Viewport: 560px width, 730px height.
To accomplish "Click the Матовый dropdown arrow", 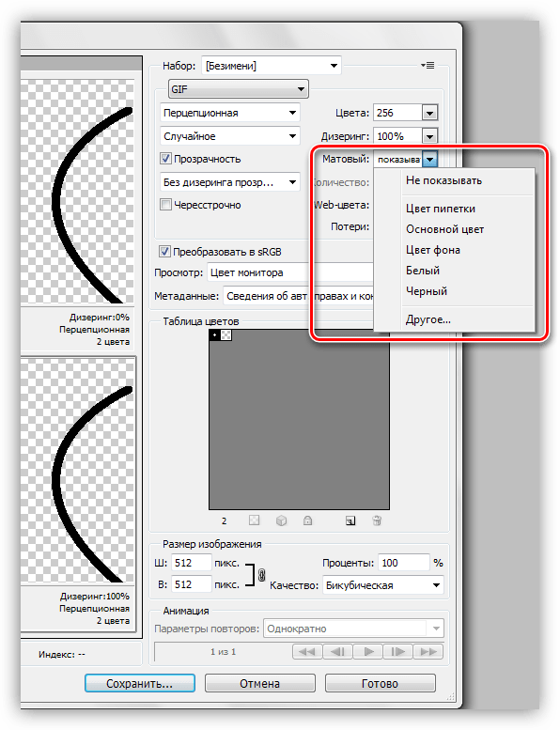I will pyautogui.click(x=429, y=159).
